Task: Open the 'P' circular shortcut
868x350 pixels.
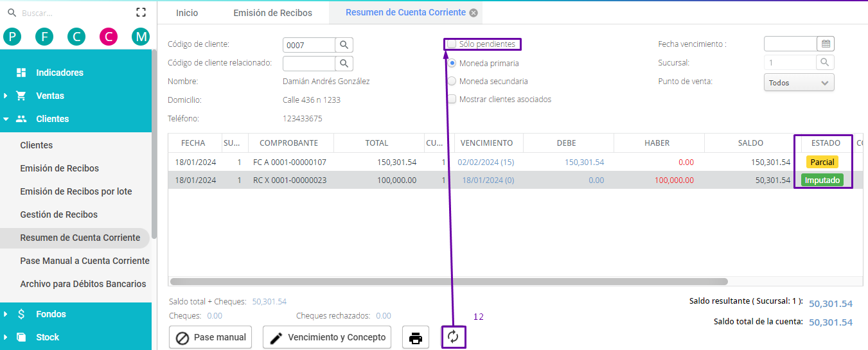Action: [x=12, y=37]
